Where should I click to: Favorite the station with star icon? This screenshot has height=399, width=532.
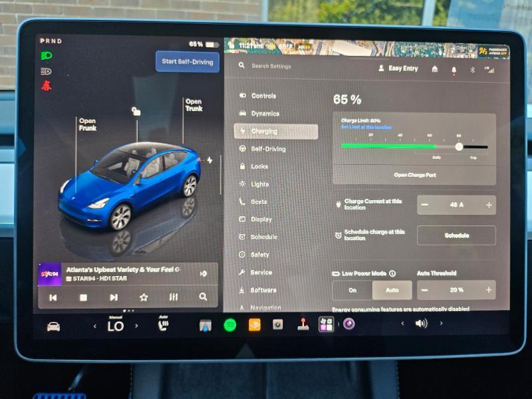[x=144, y=297]
